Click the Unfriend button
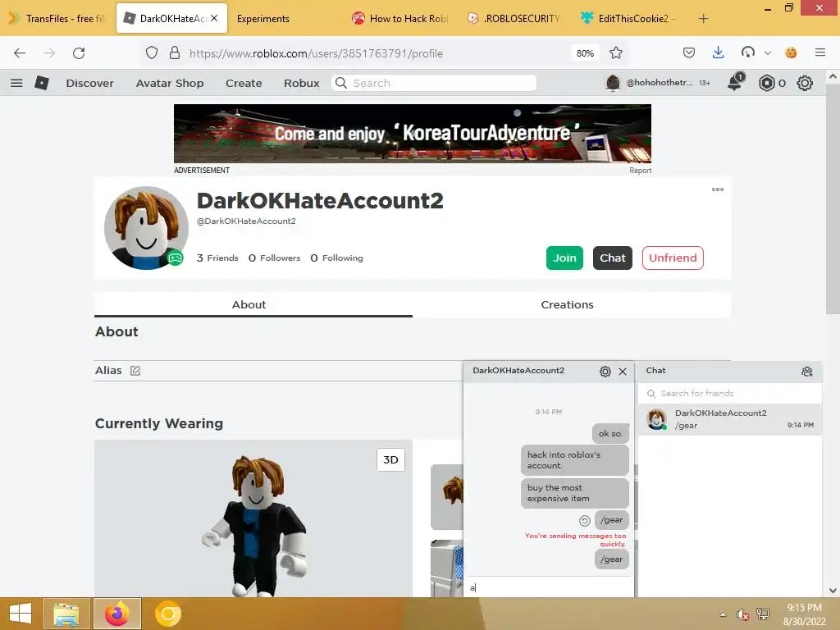 pos(673,258)
